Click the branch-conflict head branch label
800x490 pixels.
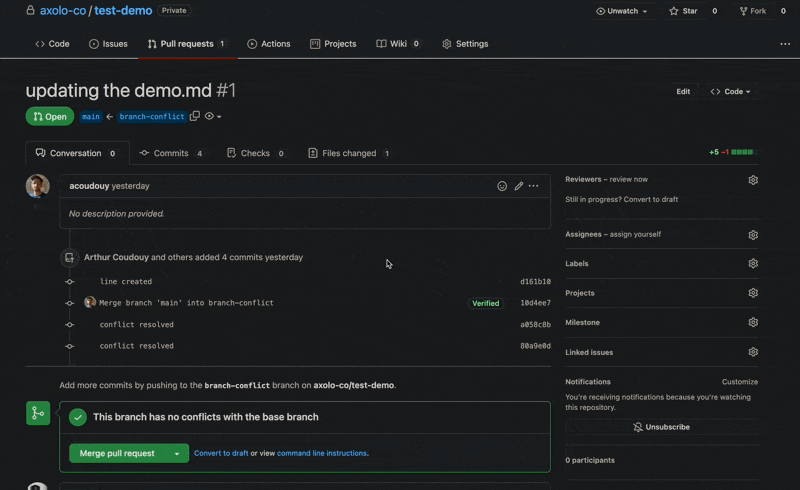(152, 116)
